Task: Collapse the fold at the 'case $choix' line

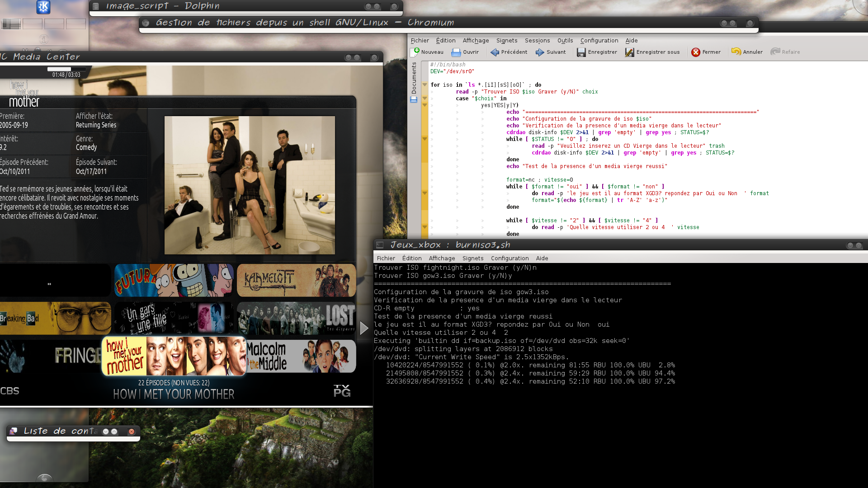Action: (x=425, y=98)
